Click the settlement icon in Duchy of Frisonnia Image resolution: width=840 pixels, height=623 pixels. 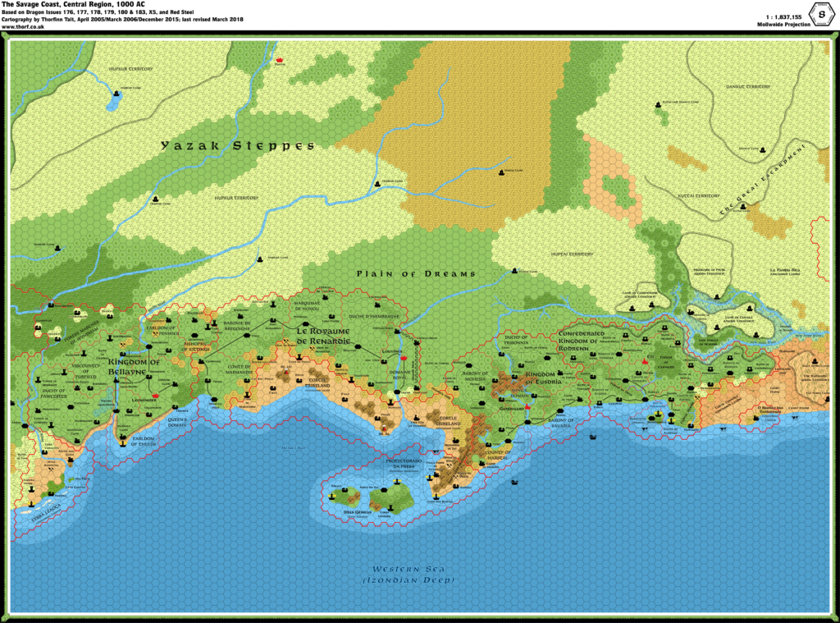(x=501, y=355)
